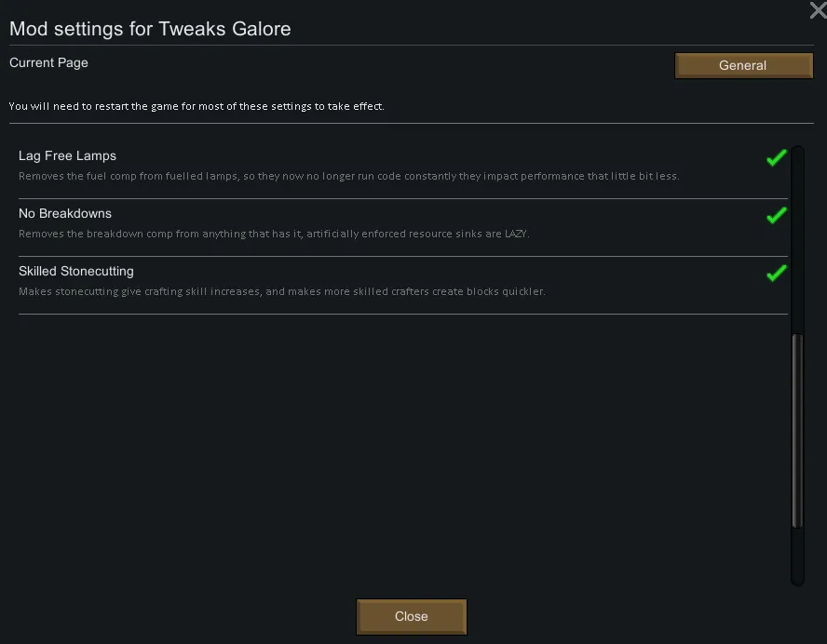Screen dimensions: 827x644
Task: Toggle the No Breakdowns green checkmark
Action: coord(776,216)
